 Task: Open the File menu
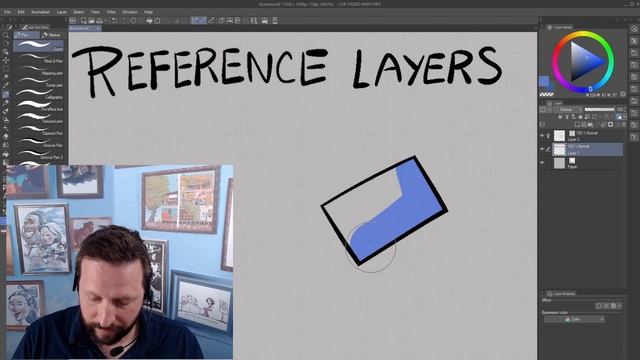7,12
